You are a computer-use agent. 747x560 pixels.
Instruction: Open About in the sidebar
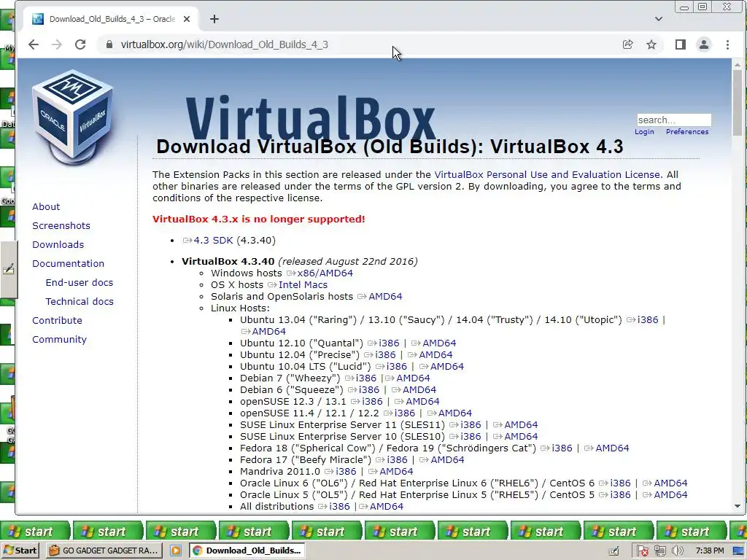pyautogui.click(x=46, y=206)
